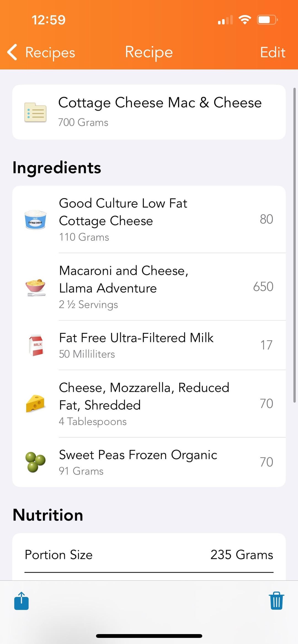Tap the recipe notes list icon

click(35, 112)
